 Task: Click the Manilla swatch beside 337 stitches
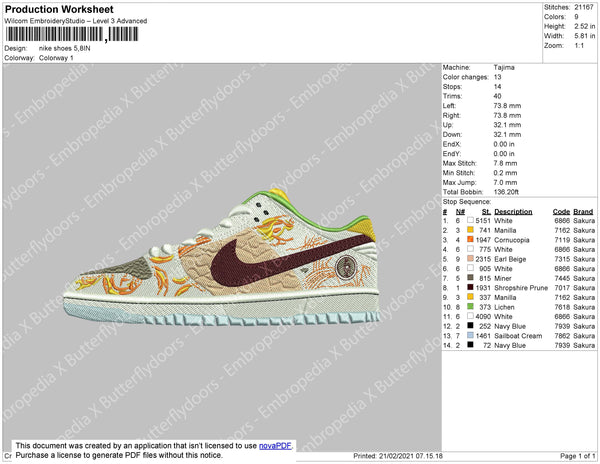pos(470,297)
